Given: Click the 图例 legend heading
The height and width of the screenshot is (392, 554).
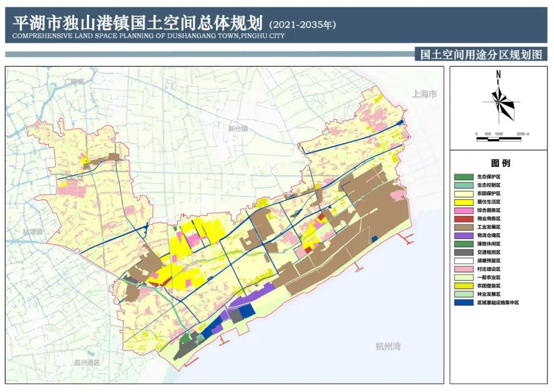Looking at the screenshot, I should (501, 163).
